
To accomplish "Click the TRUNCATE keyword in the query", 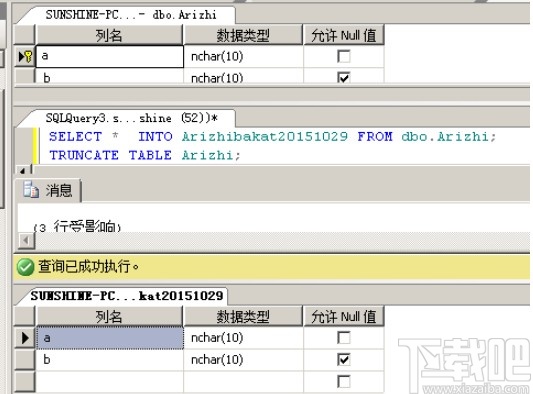I will click(84, 155).
